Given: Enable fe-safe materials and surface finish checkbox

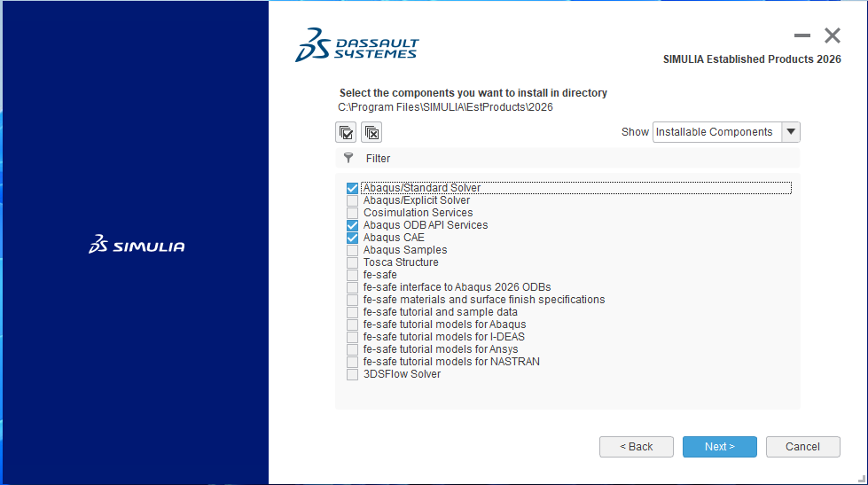Looking at the screenshot, I should coord(352,300).
